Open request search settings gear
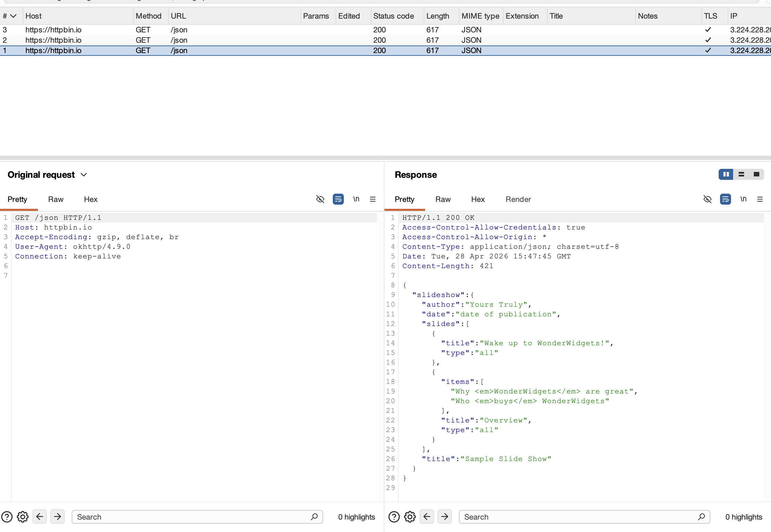This screenshot has width=771, height=532. [23, 517]
